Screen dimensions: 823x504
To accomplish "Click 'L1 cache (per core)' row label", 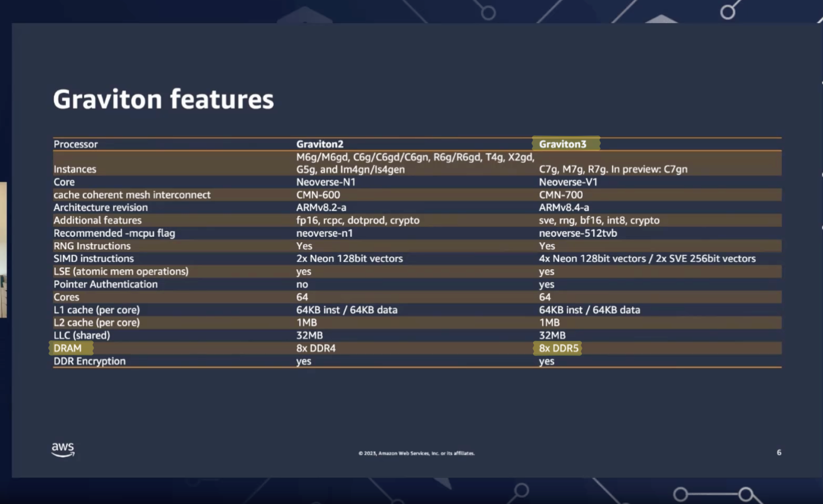I will 97,310.
